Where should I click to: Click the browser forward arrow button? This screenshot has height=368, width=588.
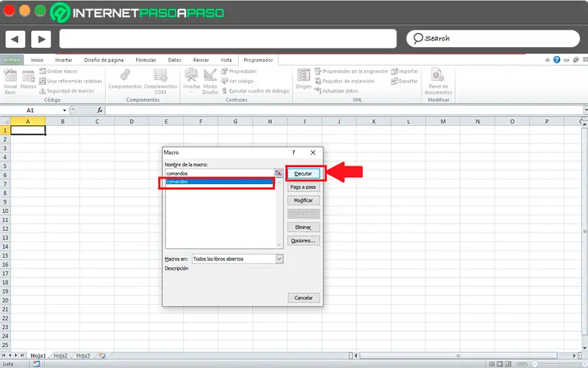click(x=41, y=39)
